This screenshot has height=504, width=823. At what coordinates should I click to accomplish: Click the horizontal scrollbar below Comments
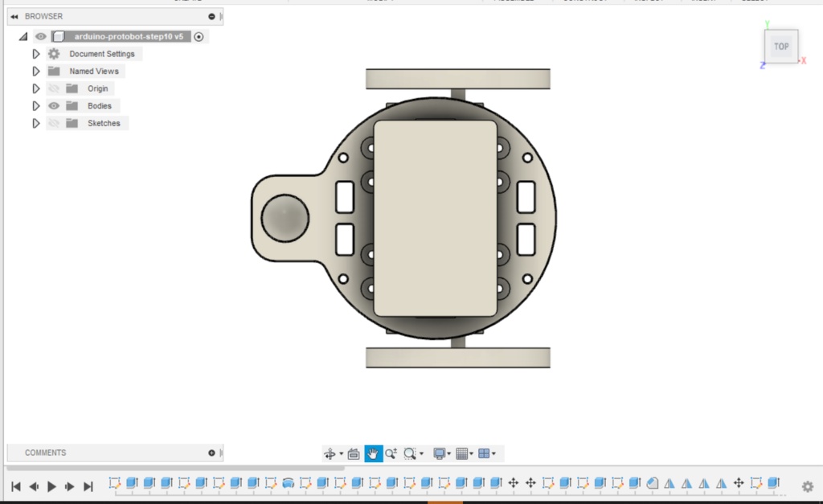(x=176, y=467)
